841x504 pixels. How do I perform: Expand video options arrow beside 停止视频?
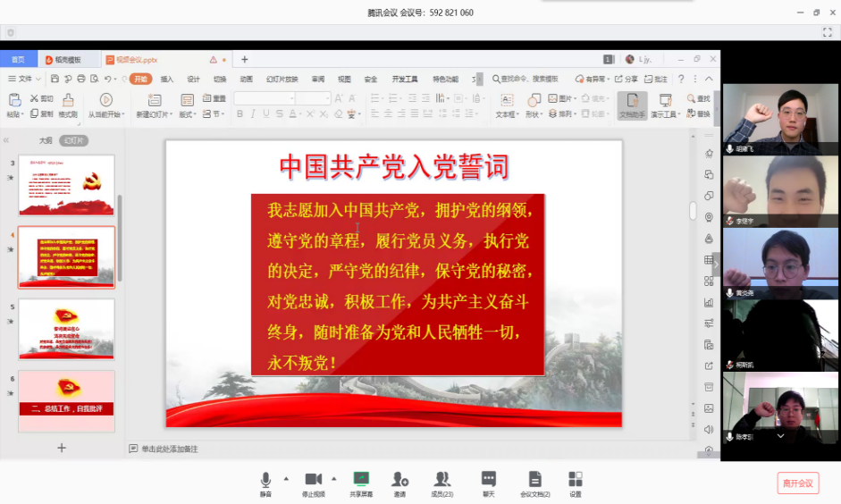click(x=334, y=479)
